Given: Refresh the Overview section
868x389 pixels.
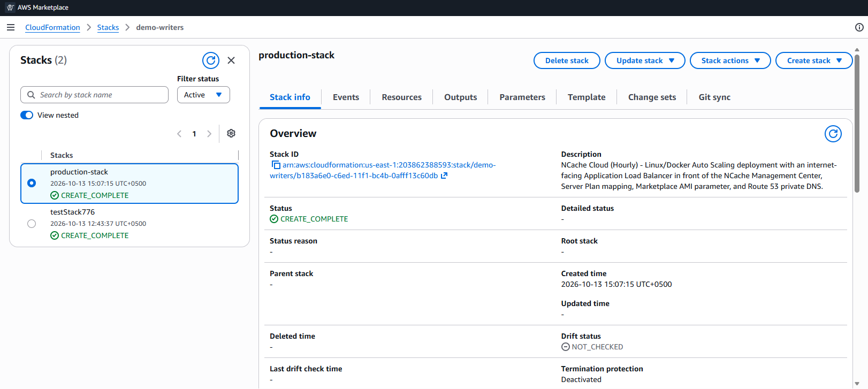Looking at the screenshot, I should (833, 134).
